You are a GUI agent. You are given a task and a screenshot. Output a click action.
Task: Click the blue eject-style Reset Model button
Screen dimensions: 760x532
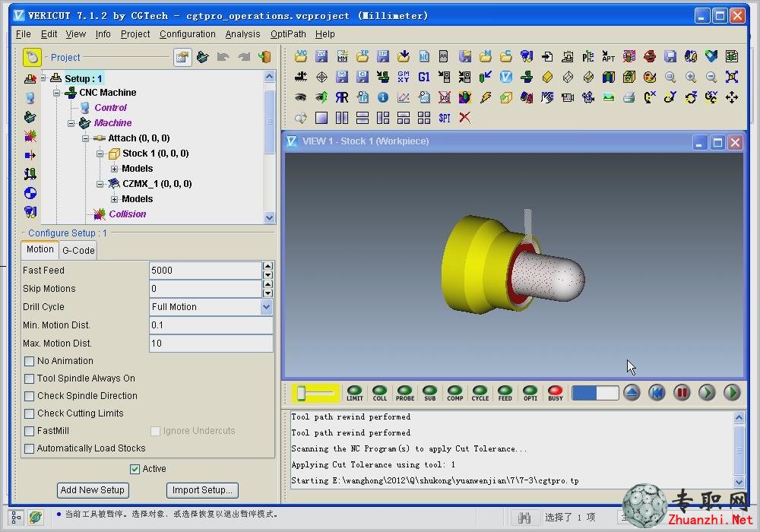(632, 392)
